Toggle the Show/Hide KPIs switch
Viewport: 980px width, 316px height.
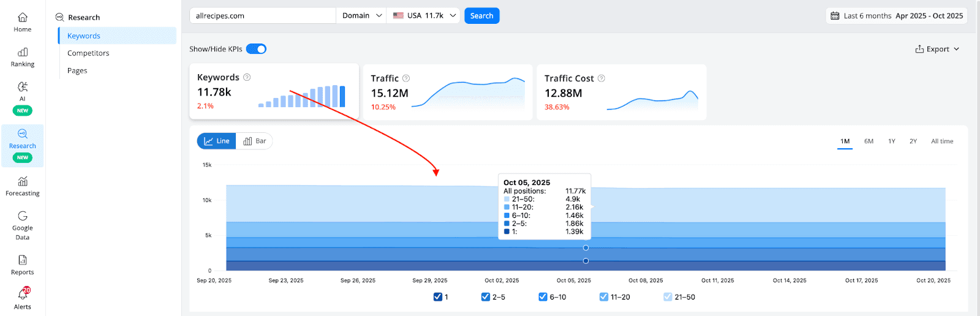point(256,49)
